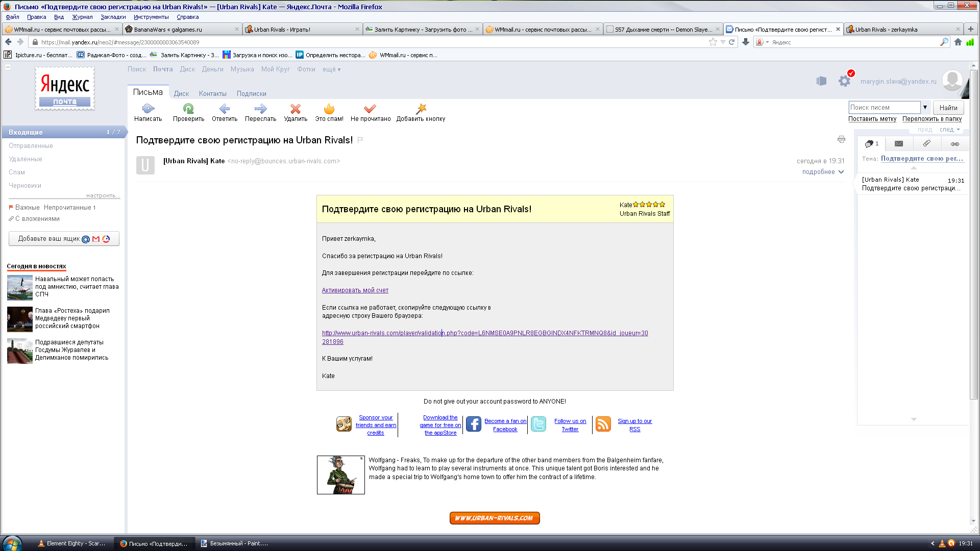Open ещё dropdown in Yandex services bar

coord(331,69)
